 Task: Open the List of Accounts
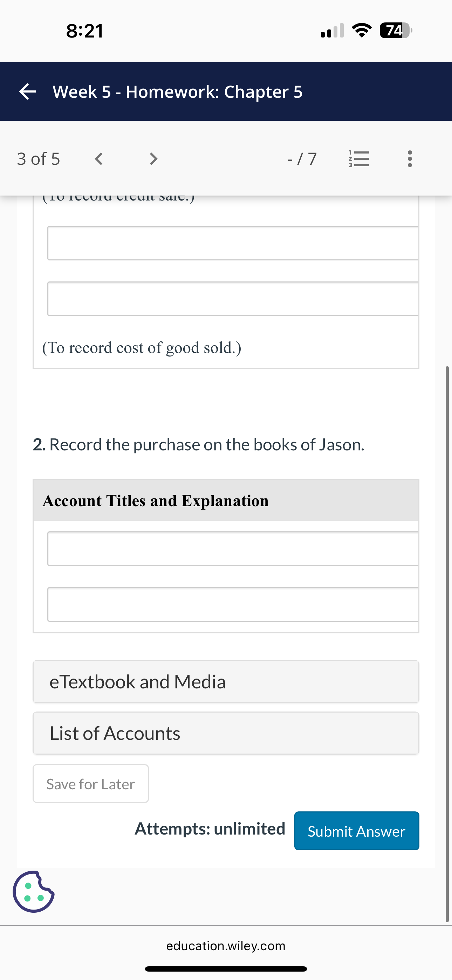coord(226,733)
